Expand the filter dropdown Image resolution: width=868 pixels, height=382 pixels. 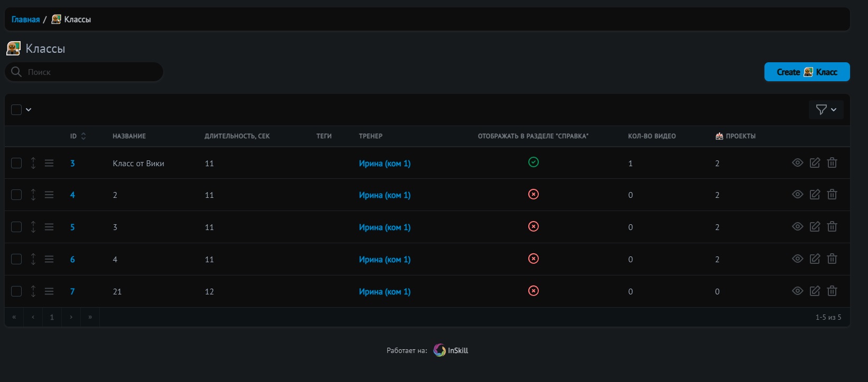point(826,110)
